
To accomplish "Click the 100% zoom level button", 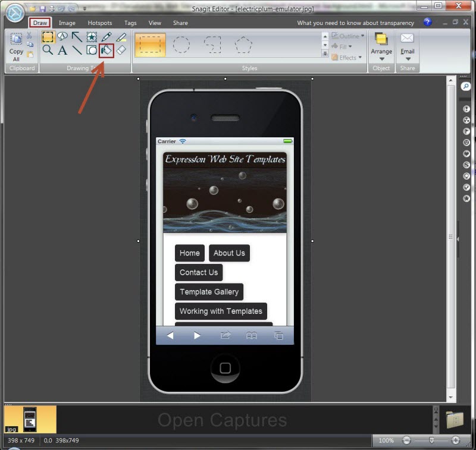I will coord(386,440).
